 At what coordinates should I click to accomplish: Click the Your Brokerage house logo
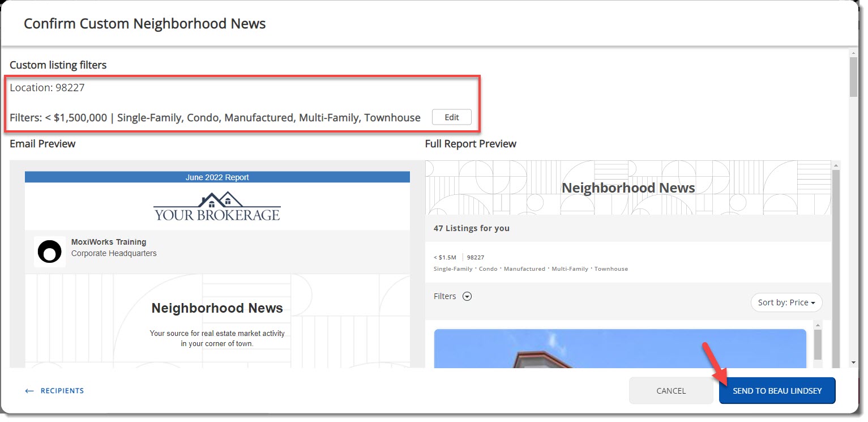coord(217,207)
